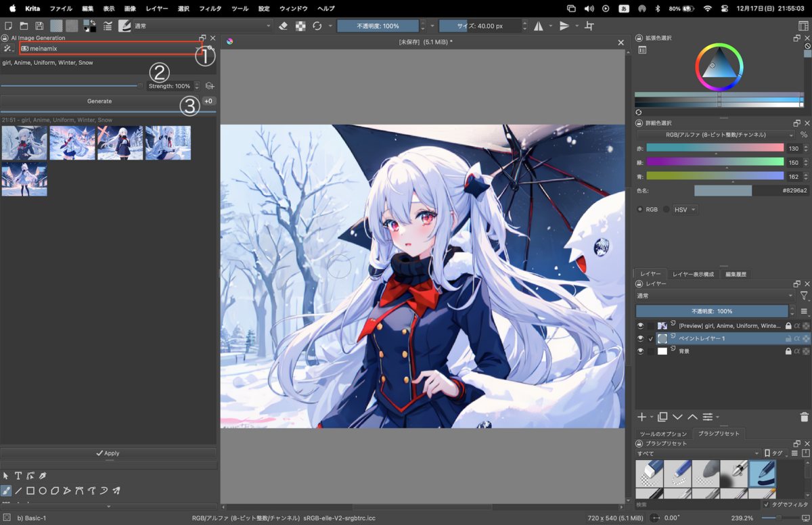Click the delete layer trash icon
Viewport: 812px width, 525px height.
point(804,417)
